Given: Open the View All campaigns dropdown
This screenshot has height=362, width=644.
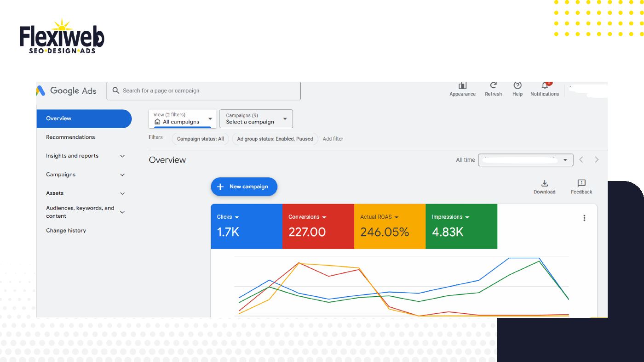Looking at the screenshot, I should point(183,119).
